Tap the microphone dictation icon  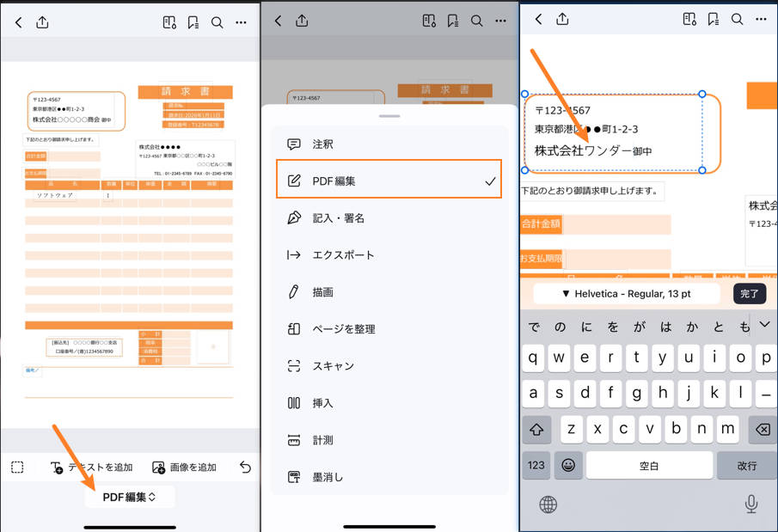click(751, 504)
